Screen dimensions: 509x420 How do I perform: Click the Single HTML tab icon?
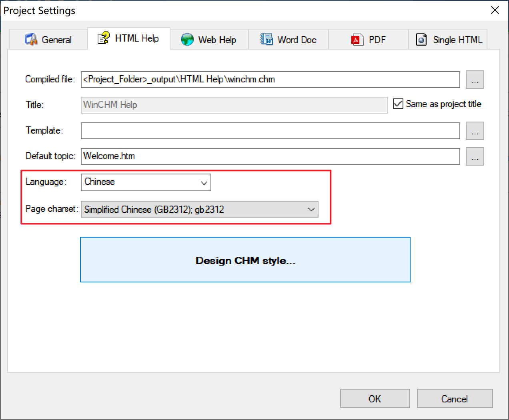[421, 40]
